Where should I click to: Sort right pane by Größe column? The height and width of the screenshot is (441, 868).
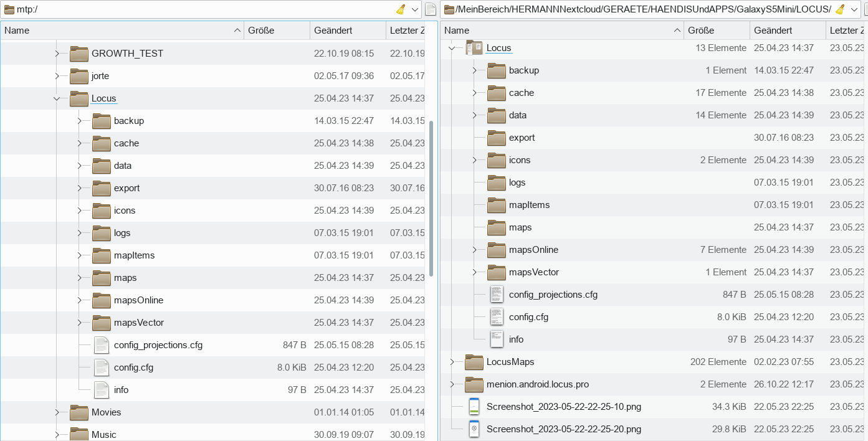point(717,30)
